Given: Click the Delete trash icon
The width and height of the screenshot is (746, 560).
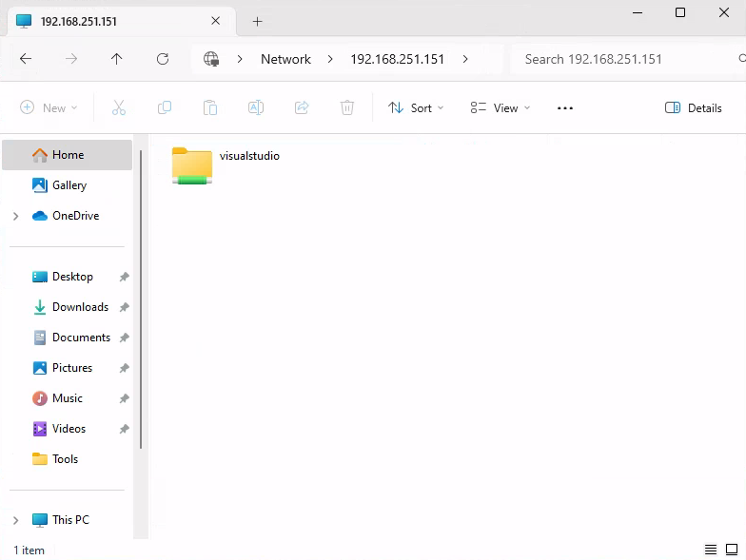Looking at the screenshot, I should click(347, 108).
